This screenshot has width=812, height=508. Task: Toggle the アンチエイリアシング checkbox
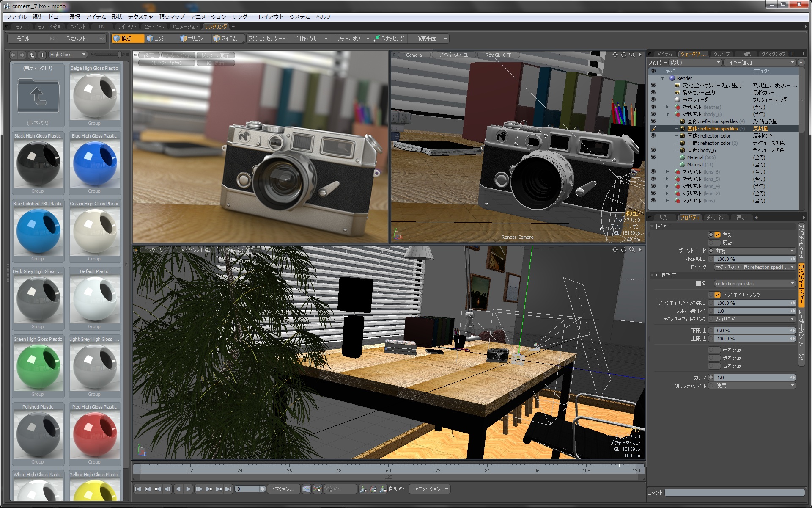717,295
